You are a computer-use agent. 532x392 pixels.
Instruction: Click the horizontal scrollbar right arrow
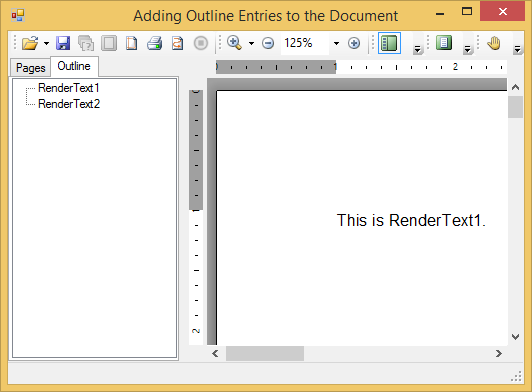coord(498,354)
